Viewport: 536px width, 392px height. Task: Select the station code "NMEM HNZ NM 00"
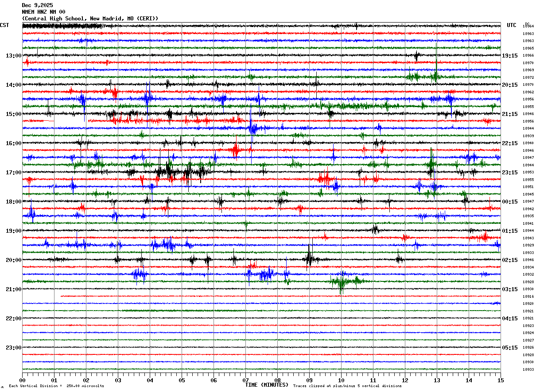click(x=43, y=12)
